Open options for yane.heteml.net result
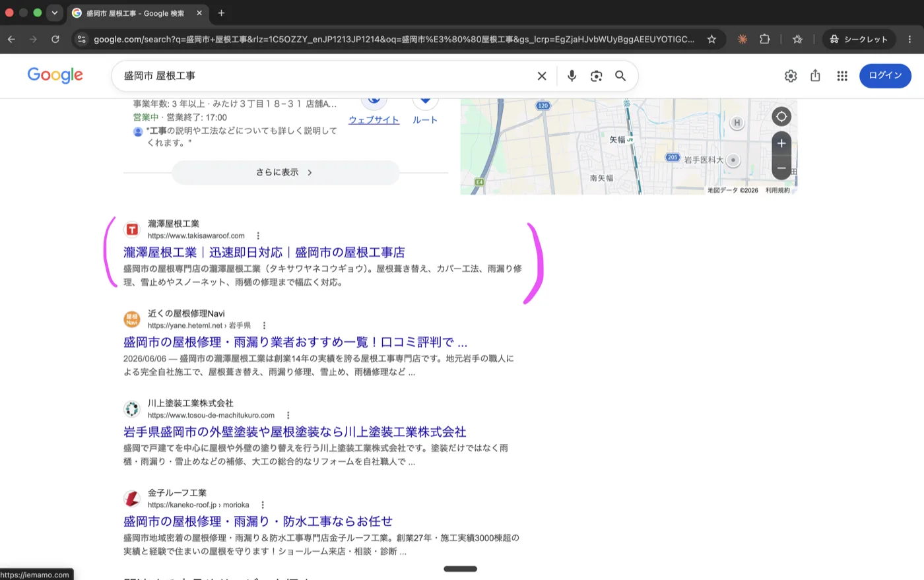 tap(264, 325)
